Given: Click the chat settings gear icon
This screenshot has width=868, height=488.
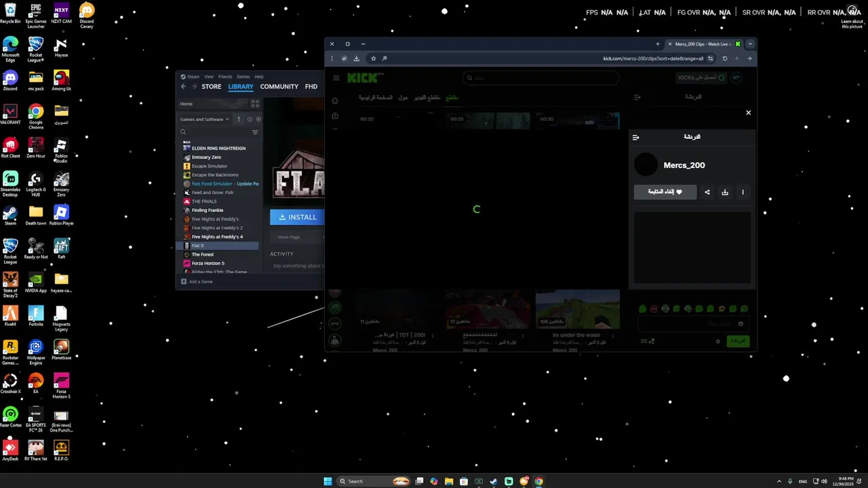Looking at the screenshot, I should coord(718,341).
